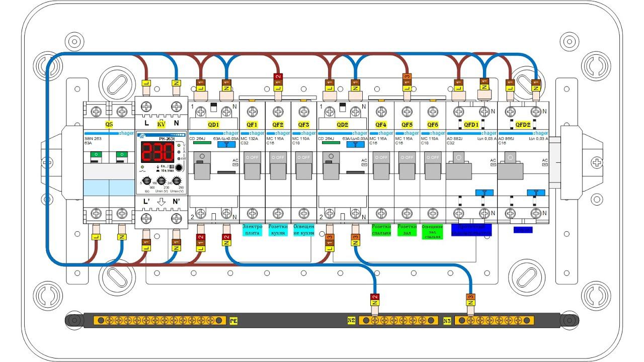Click the yellow L wire tag below switch QS
Viewport: 644px width, 362px height.
(x=96, y=236)
